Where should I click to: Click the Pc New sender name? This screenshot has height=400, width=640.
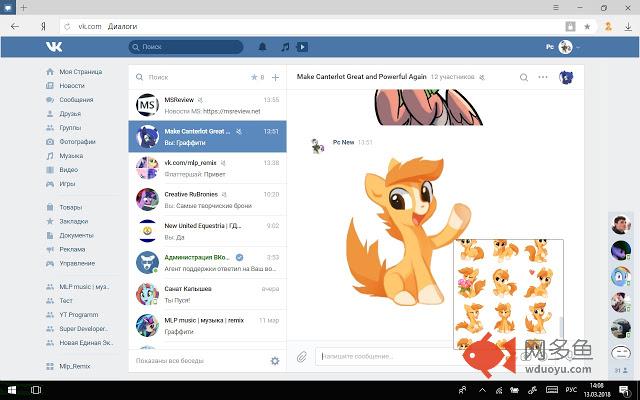point(343,142)
